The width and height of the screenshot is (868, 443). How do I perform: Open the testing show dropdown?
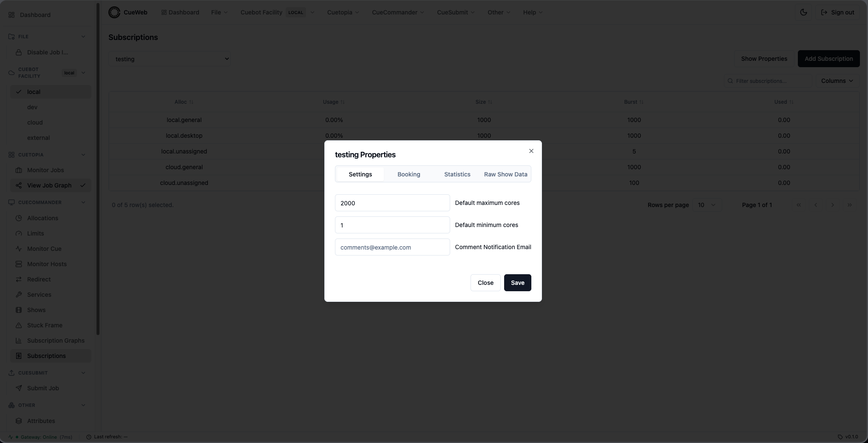click(170, 59)
